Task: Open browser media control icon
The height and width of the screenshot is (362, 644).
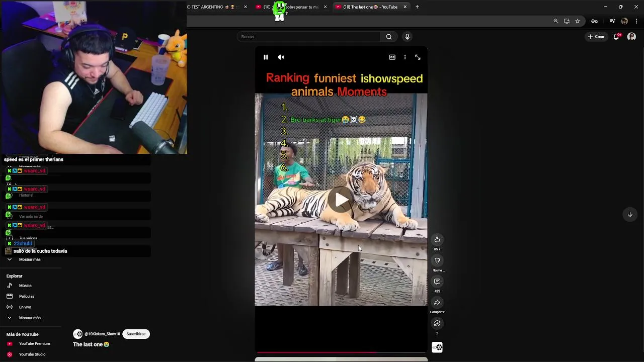Action: coord(612,21)
